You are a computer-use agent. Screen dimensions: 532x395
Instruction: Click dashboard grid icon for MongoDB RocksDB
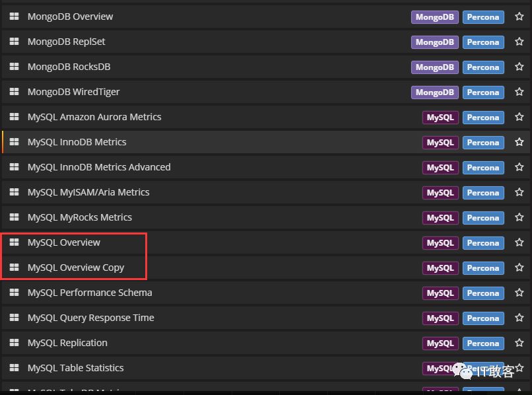pos(15,67)
